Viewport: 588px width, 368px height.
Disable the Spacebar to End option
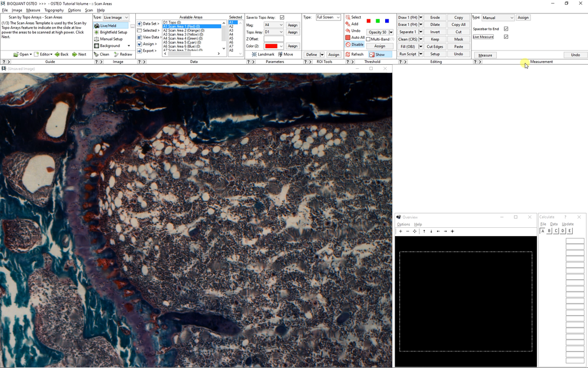click(506, 28)
